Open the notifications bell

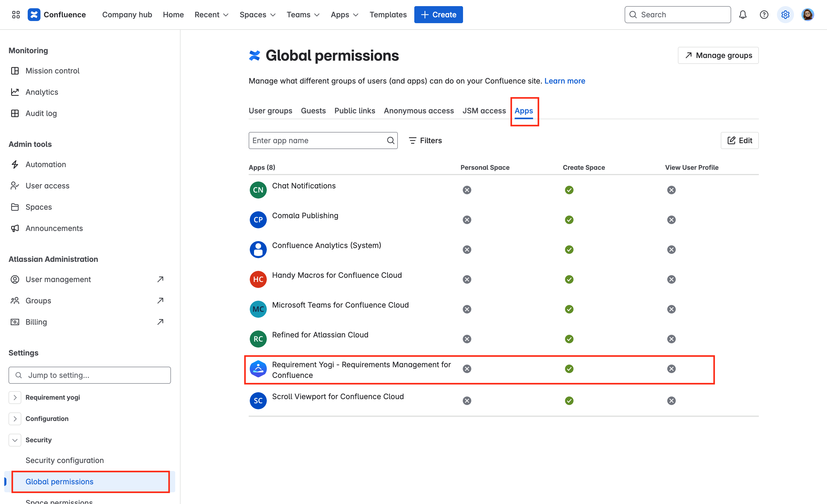click(743, 14)
